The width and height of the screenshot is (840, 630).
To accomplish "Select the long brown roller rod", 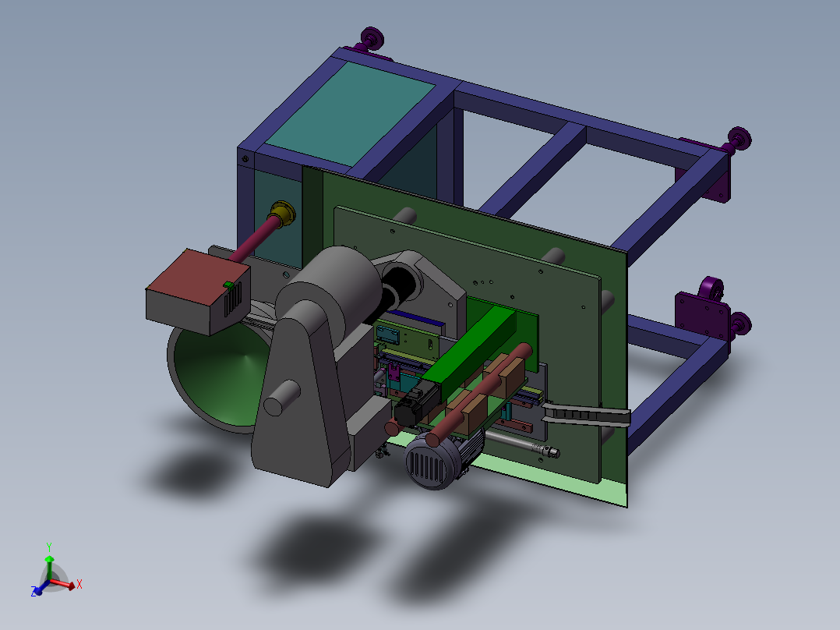I will [479, 394].
